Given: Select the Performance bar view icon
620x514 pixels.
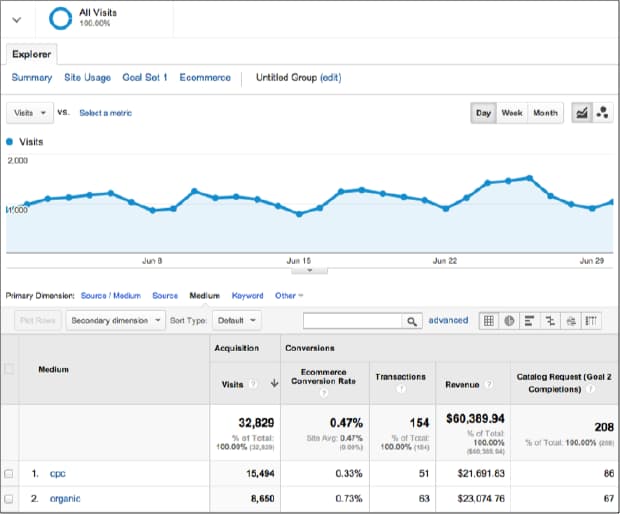Looking at the screenshot, I should 530,321.
